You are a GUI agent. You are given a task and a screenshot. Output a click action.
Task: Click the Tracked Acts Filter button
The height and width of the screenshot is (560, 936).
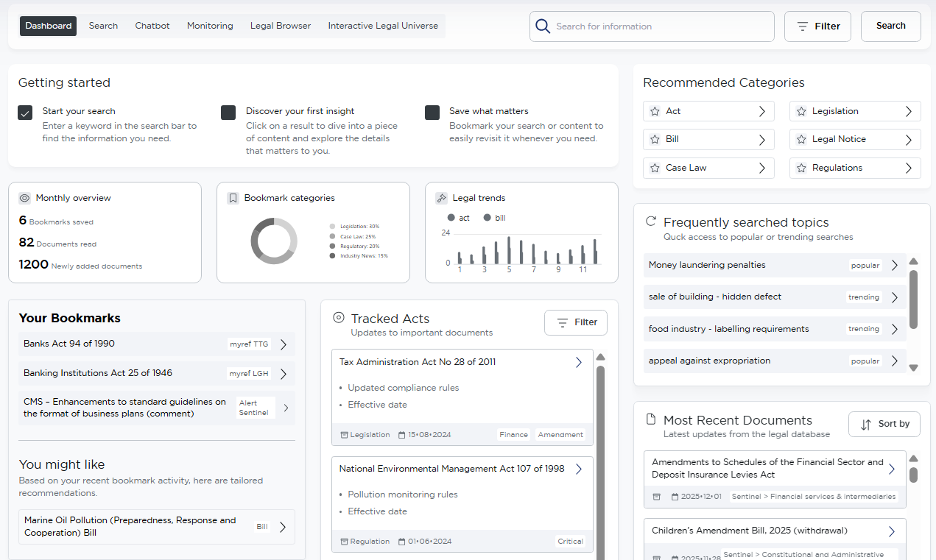576,322
